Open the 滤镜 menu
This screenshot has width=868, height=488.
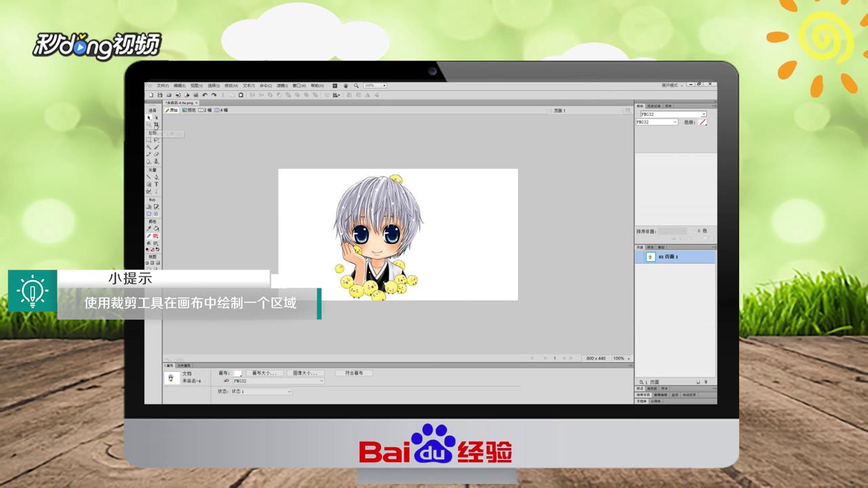(282, 86)
